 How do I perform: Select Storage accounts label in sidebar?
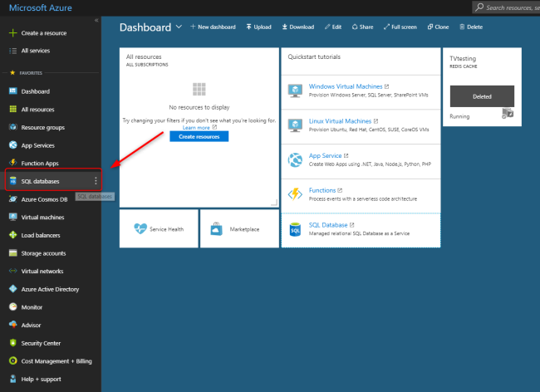(43, 253)
